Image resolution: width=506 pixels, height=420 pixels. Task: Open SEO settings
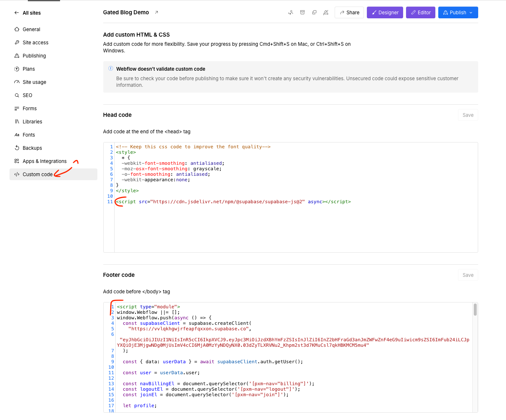[x=27, y=95]
